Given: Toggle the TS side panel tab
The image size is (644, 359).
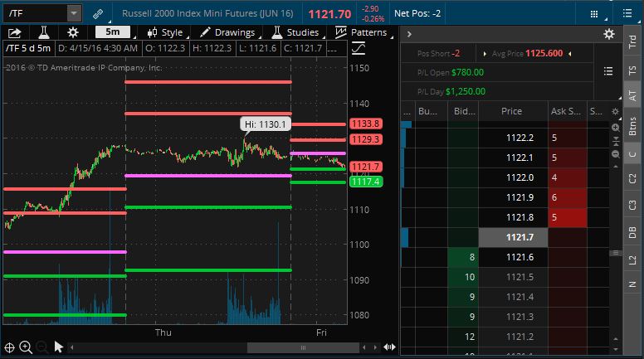Looking at the screenshot, I should 632,70.
